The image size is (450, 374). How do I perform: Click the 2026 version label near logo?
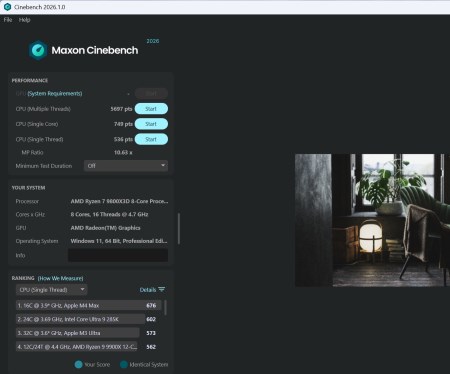153,41
